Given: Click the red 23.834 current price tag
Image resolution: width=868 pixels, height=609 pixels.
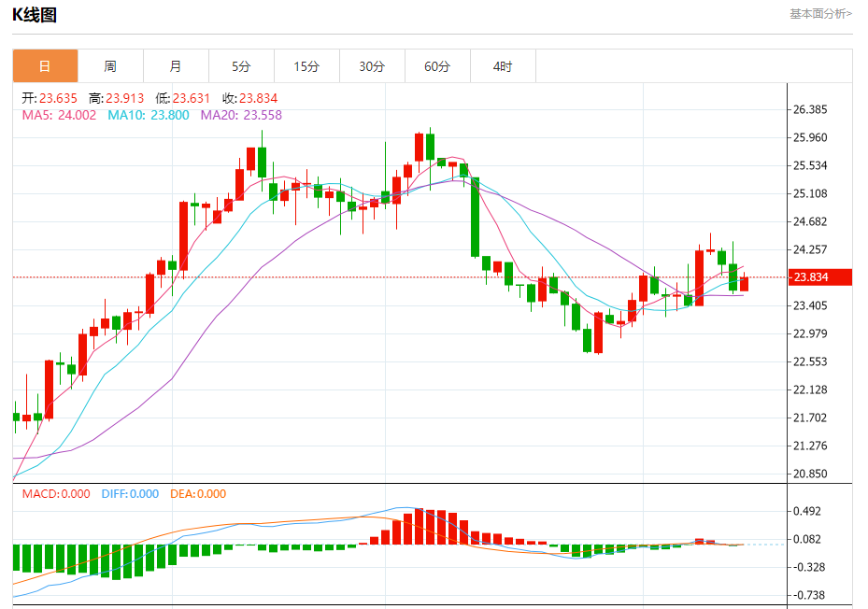Looking at the screenshot, I should pyautogui.click(x=820, y=276).
